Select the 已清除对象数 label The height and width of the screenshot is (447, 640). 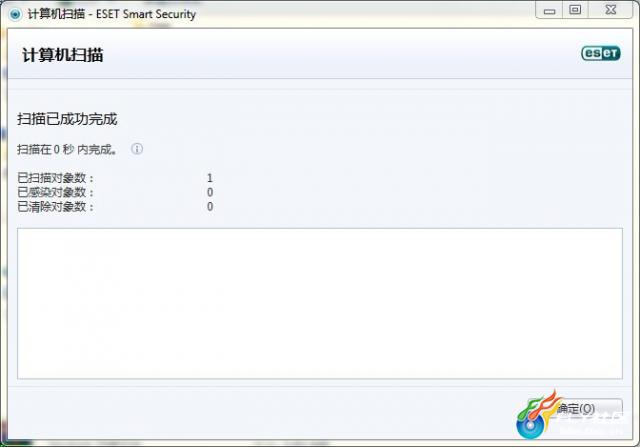pyautogui.click(x=56, y=207)
